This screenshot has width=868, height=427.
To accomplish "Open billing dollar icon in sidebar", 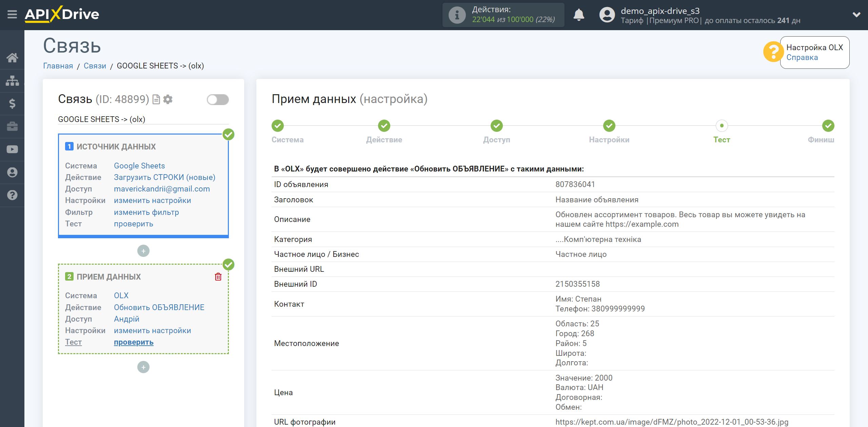I will [x=12, y=103].
